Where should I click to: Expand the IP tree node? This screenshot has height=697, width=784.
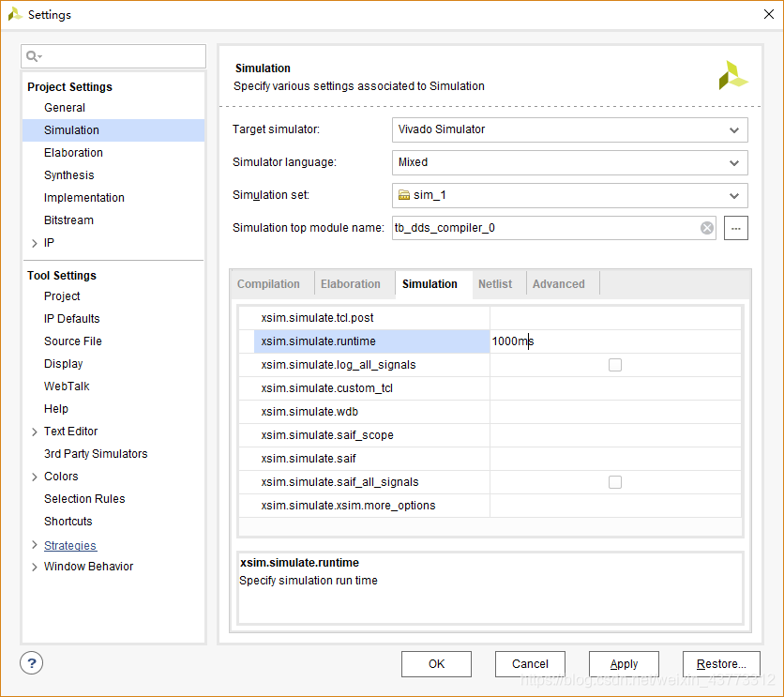tap(35, 244)
